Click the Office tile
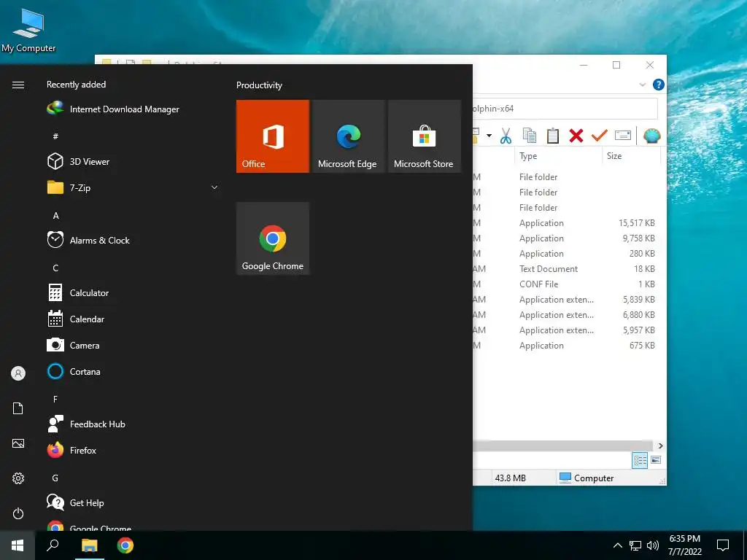 [273, 136]
